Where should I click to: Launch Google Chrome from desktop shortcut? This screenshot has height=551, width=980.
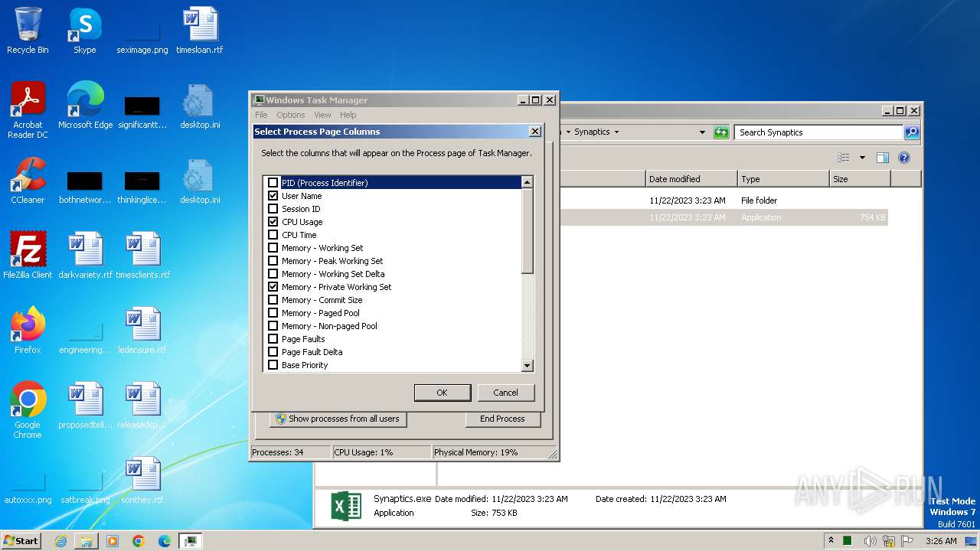[28, 410]
